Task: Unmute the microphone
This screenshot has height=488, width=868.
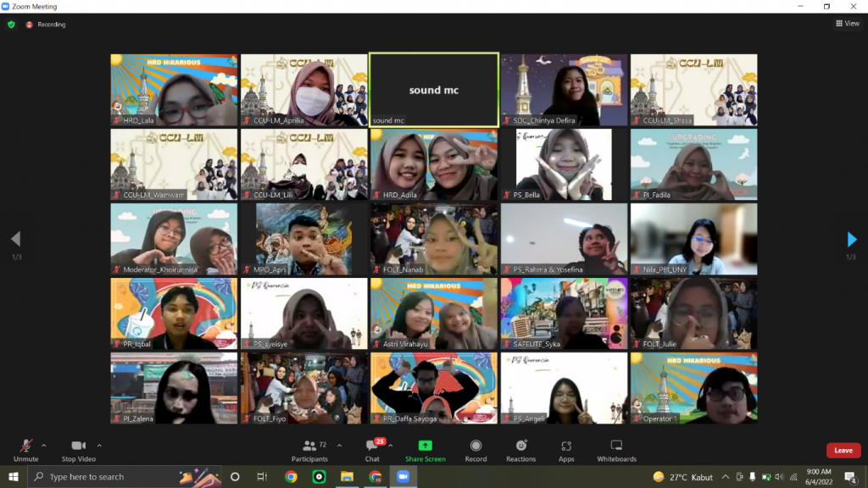Action: pyautogui.click(x=26, y=446)
